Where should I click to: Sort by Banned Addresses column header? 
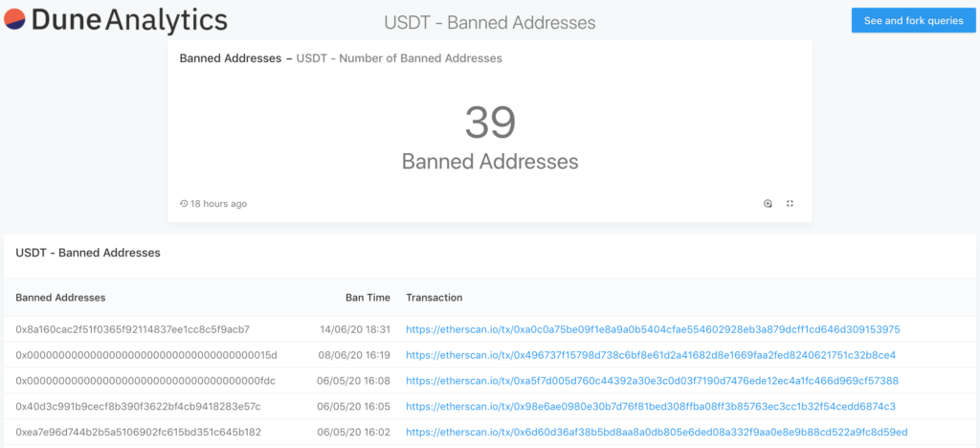(60, 298)
